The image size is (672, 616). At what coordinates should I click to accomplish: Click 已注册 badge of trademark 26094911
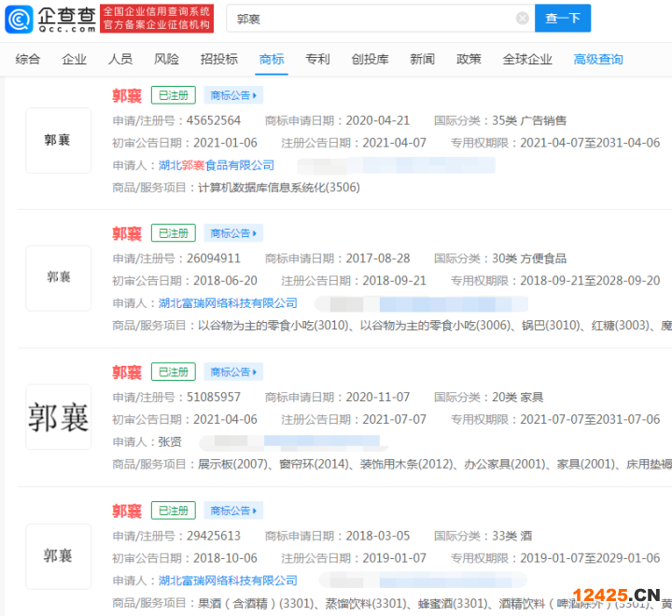(x=174, y=233)
